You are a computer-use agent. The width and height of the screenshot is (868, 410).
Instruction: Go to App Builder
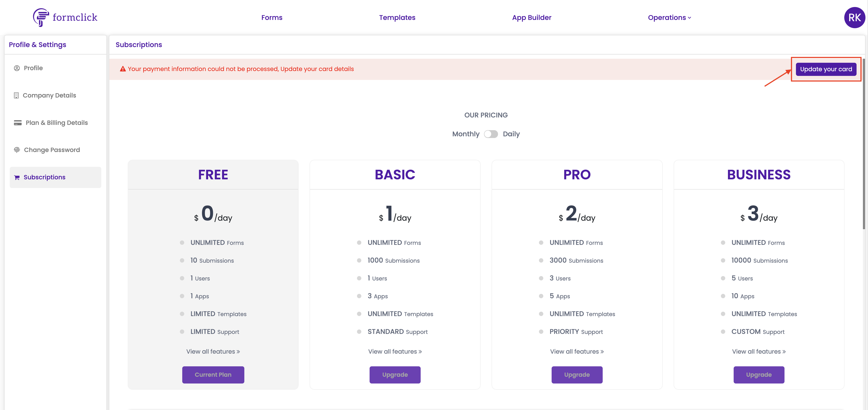pos(531,18)
